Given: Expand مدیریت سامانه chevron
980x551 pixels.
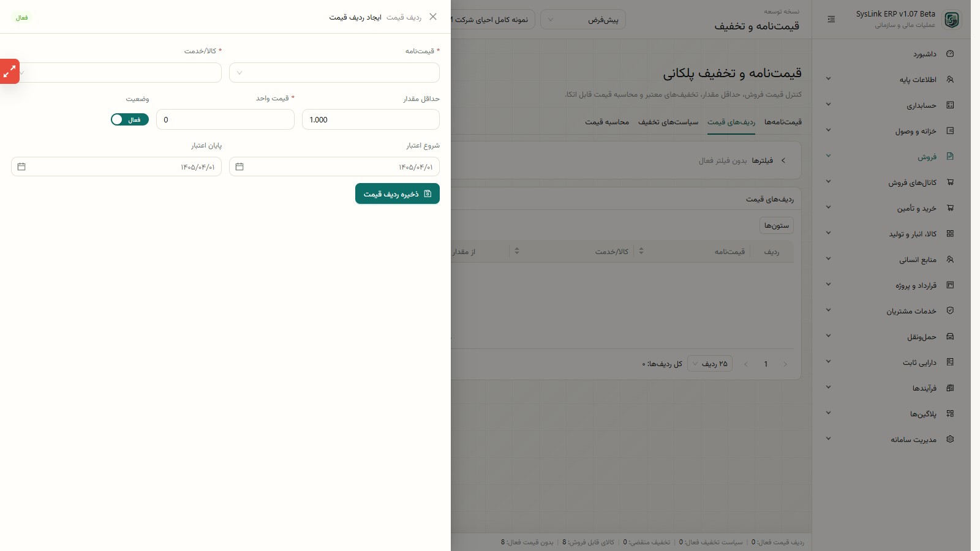Looking at the screenshot, I should [828, 439].
